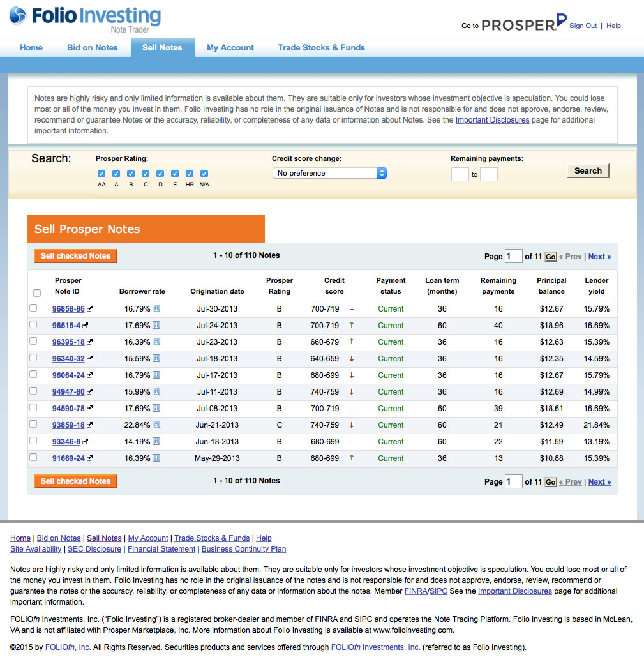Viewport: 644px width, 664px height.
Task: Open external link icon beside note 93346-8
Action: click(86, 442)
